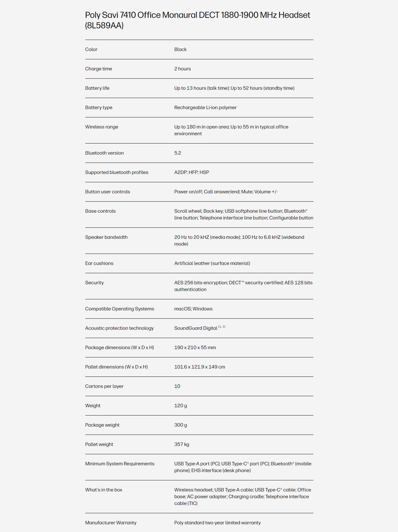
Task: Select the Color row label
Action: pyautogui.click(x=91, y=49)
